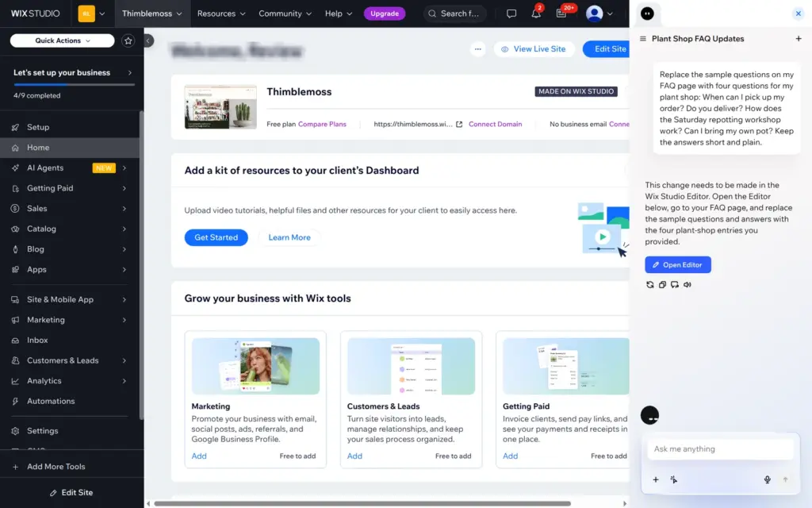Close the AI assistant panel
This screenshot has height=508, width=812.
coord(798,13)
